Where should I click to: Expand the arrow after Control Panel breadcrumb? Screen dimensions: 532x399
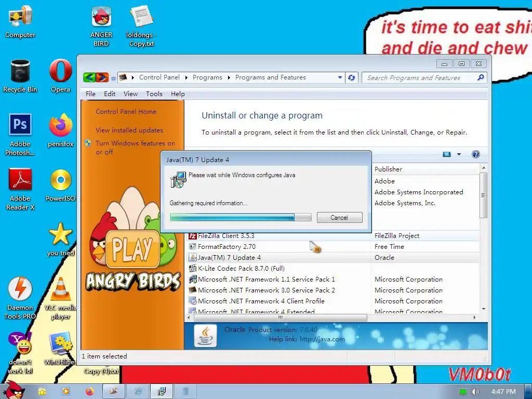click(187, 78)
